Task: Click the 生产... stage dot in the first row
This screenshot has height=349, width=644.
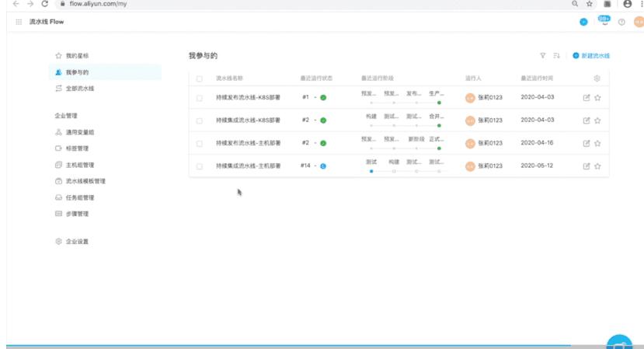Action: [439, 103]
